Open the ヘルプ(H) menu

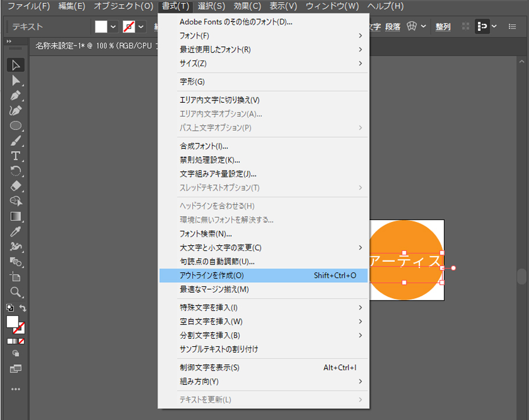[x=385, y=6]
